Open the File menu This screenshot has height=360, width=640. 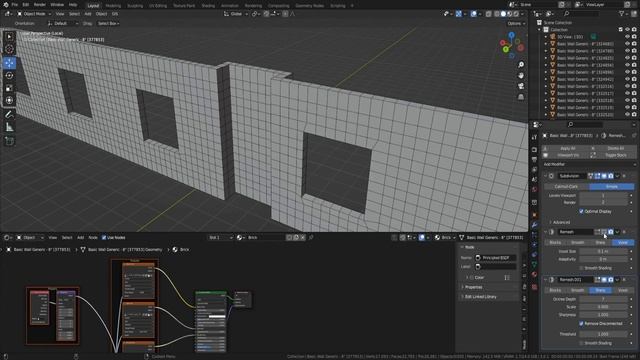pyautogui.click(x=15, y=5)
